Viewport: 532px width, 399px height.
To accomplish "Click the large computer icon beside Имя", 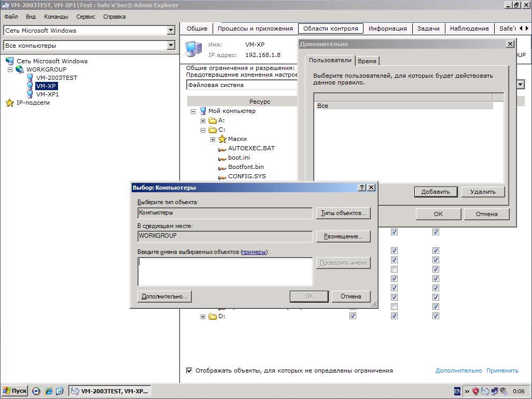I will [194, 49].
